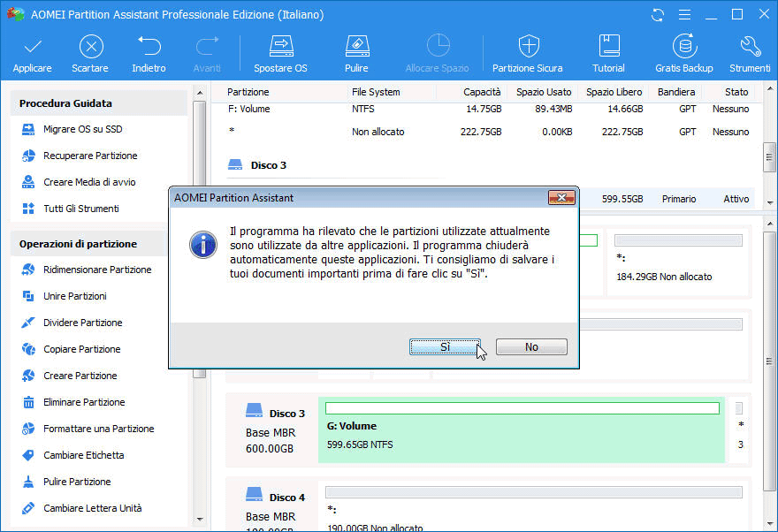Viewport: 778px width, 532px height.
Task: Open Gratis Backup tool
Action: point(684,54)
